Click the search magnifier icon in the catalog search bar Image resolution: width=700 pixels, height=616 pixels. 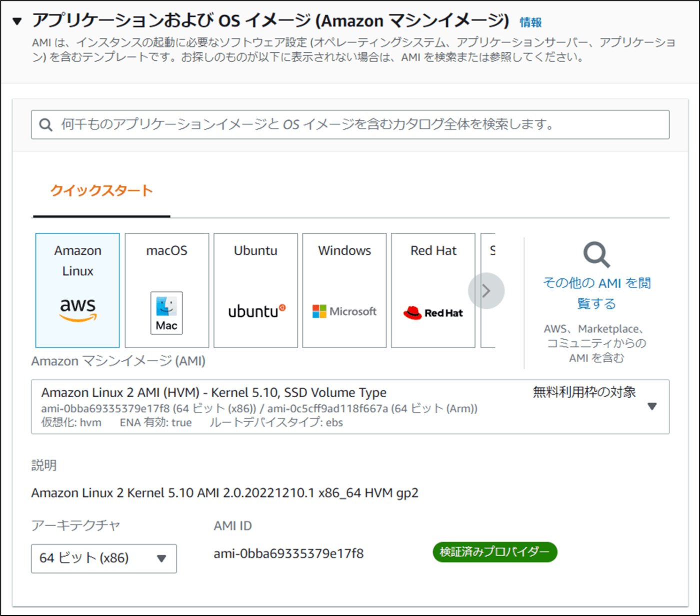point(46,124)
